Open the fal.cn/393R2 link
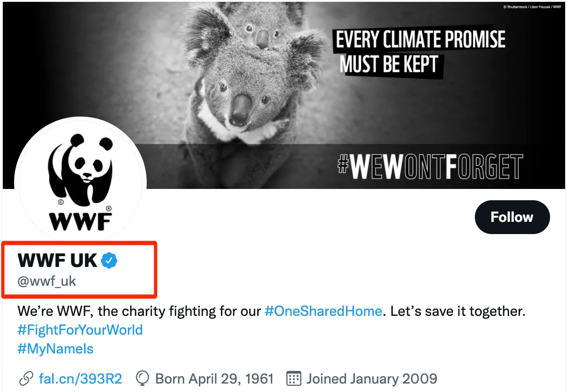Viewport: 567px width, 392px height. tap(80, 378)
